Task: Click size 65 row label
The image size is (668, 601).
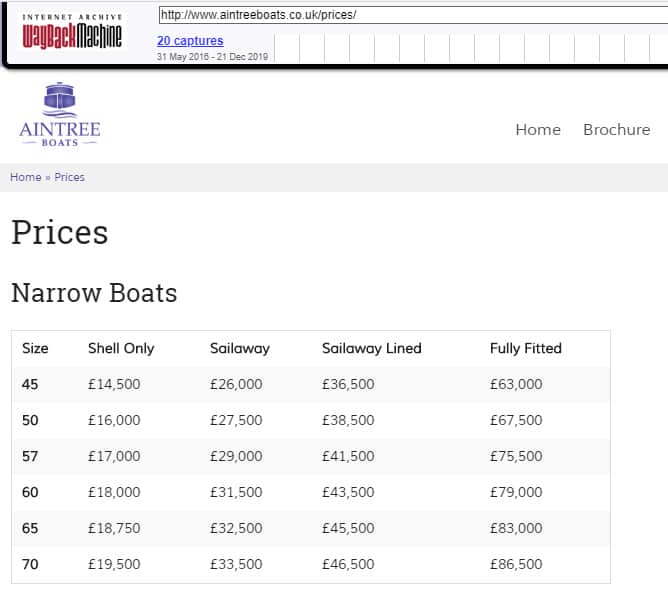Action: [30, 528]
